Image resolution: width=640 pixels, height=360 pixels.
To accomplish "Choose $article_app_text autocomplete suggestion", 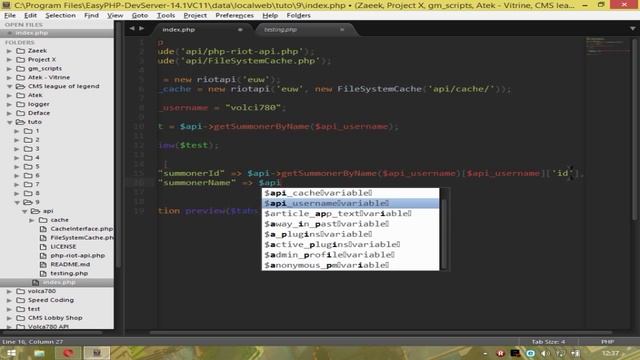I will point(351,213).
